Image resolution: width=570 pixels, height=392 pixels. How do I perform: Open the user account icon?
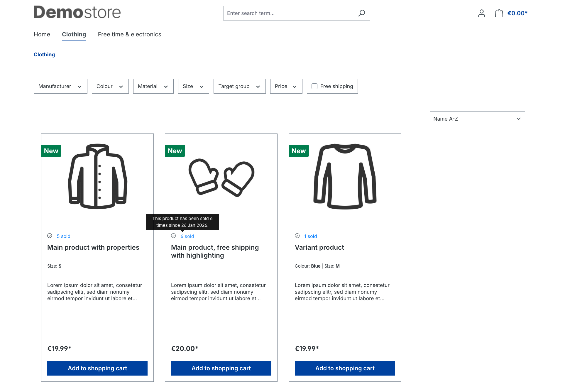(481, 13)
